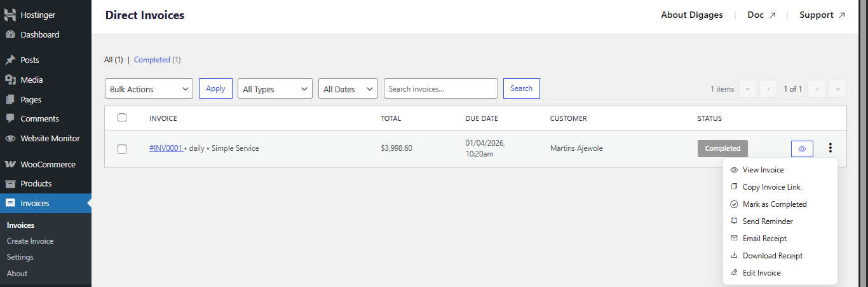
Task: Click the Download Receipt arrow icon
Action: (734, 256)
